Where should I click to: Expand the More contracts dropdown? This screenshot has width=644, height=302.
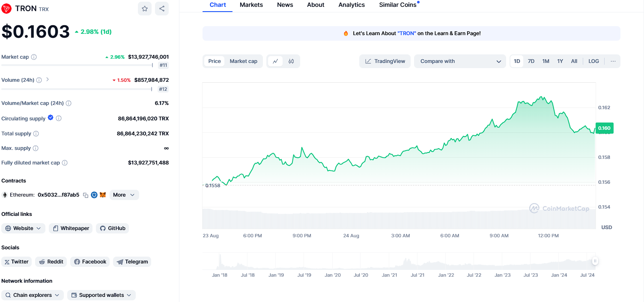coord(124,195)
